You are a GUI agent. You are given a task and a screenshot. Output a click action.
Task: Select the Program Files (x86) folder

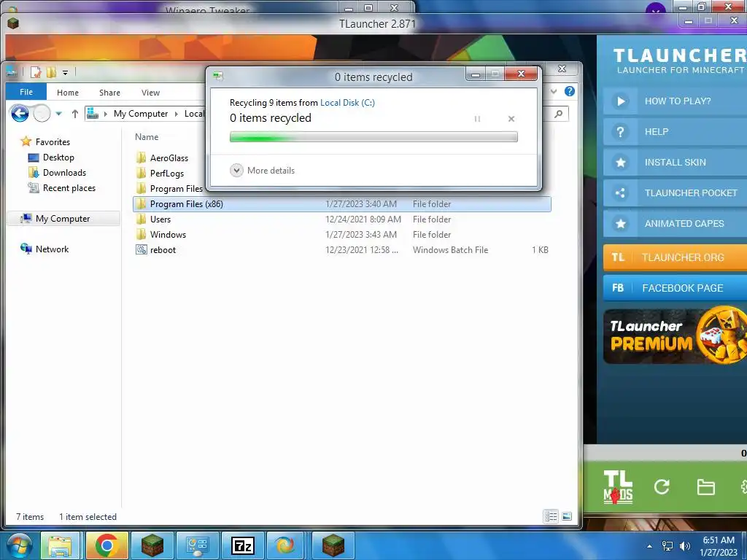[341, 204]
